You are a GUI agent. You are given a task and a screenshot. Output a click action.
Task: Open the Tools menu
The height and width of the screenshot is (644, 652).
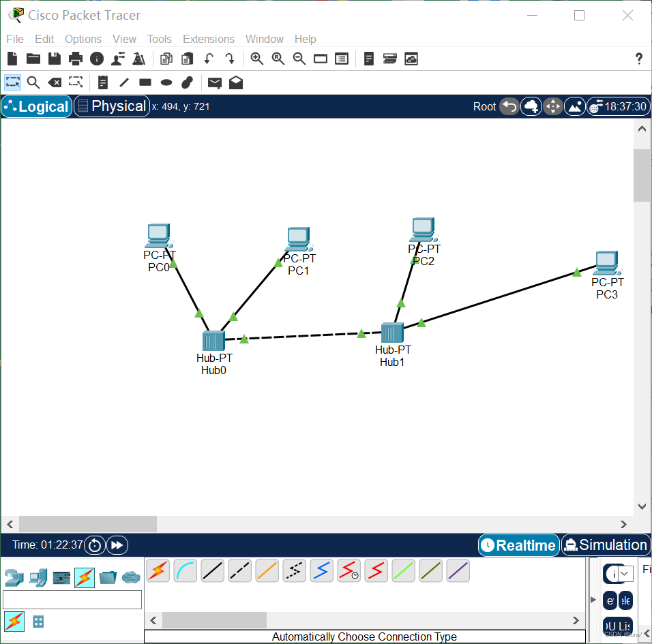[160, 39]
